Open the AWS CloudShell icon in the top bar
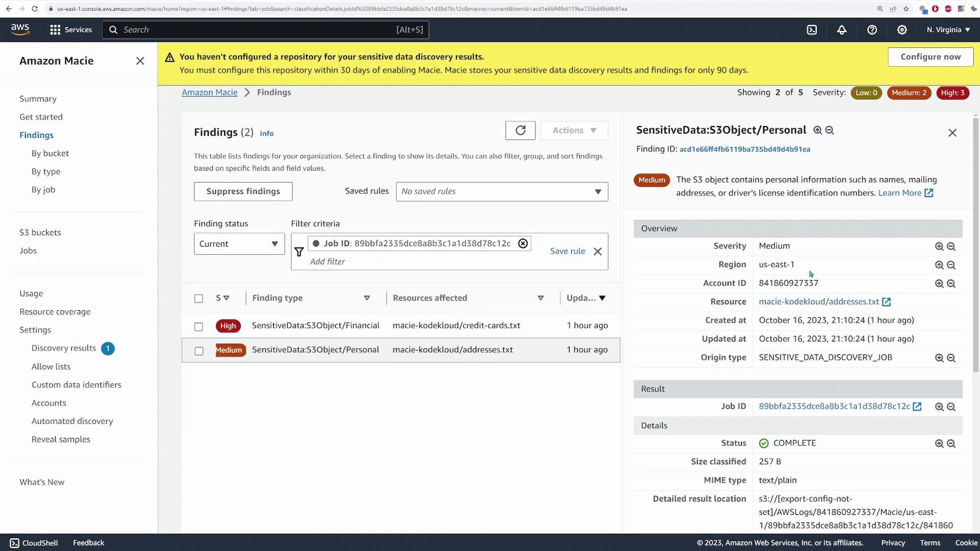Image resolution: width=980 pixels, height=551 pixels. click(x=812, y=30)
